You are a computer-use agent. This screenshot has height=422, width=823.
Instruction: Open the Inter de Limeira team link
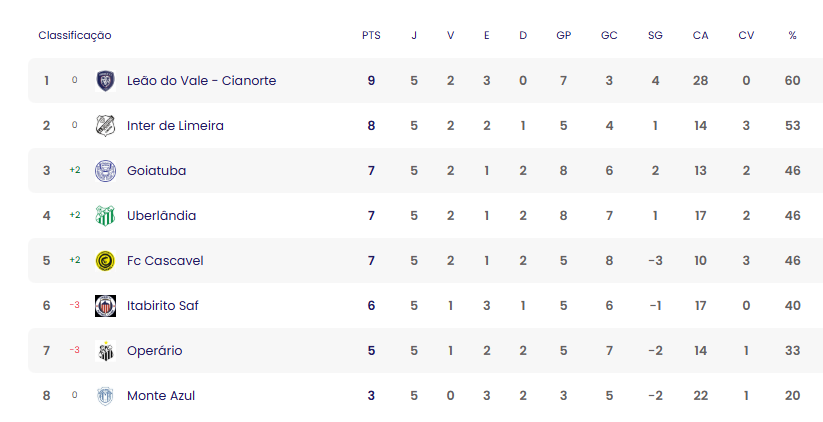tap(175, 126)
